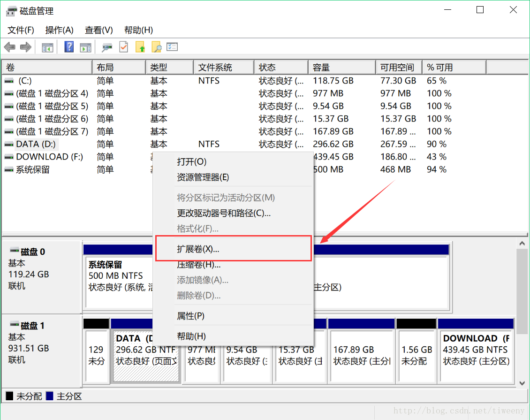Click the black 未分配 legend swatch
The image size is (530, 420).
point(10,396)
